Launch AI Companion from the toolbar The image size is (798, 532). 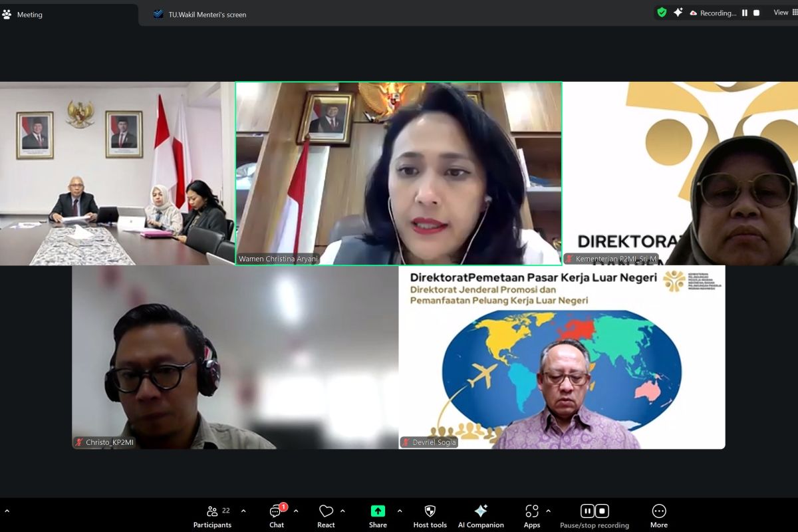(481, 511)
